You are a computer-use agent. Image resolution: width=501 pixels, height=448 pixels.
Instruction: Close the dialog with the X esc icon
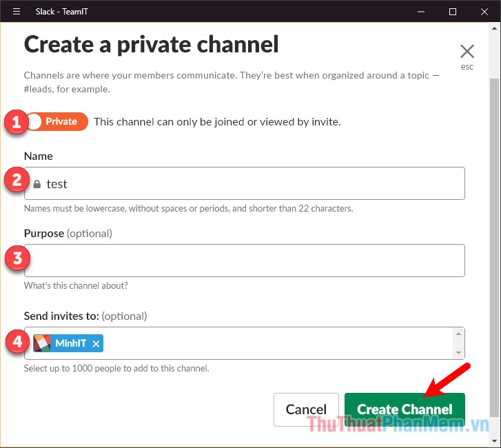click(467, 57)
